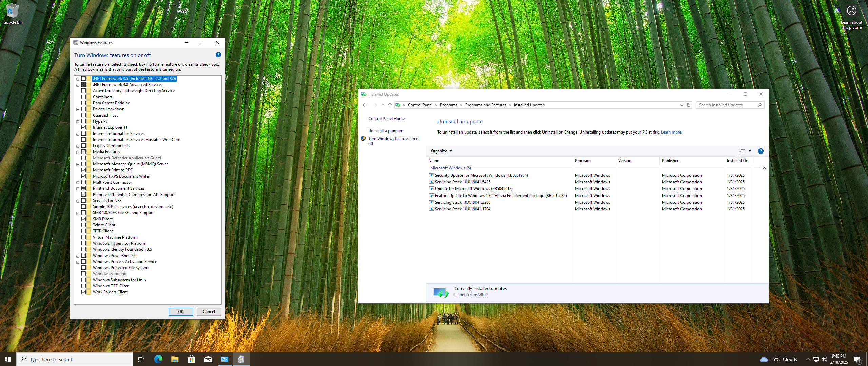Change view layout icon in Installed Updates
Viewport: 868px width, 366px height.
click(742, 151)
